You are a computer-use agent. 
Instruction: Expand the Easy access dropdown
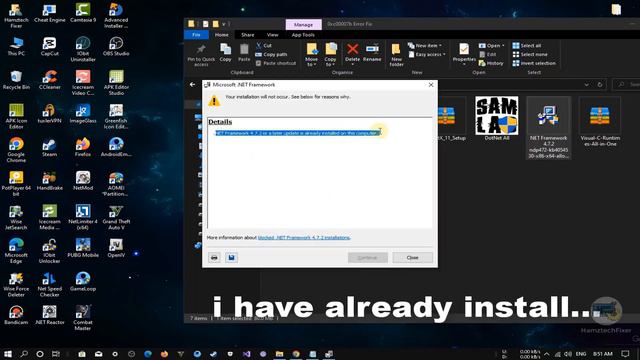tap(427, 54)
